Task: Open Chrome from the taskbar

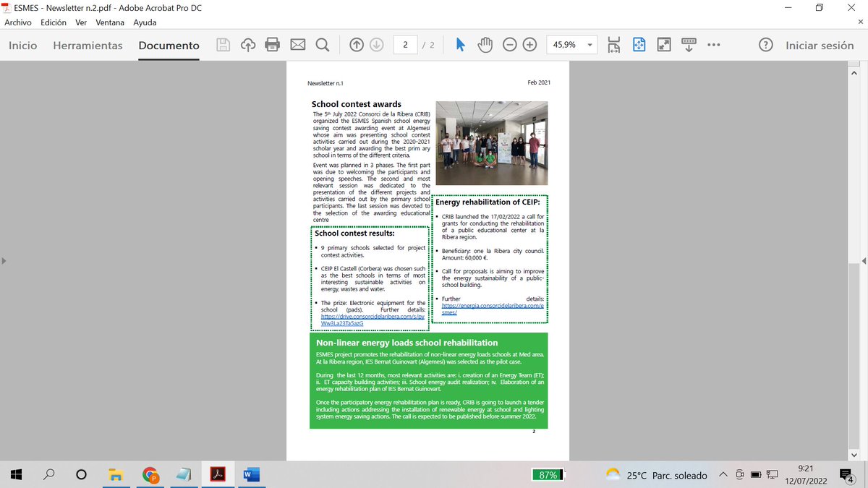Action: pos(150,475)
